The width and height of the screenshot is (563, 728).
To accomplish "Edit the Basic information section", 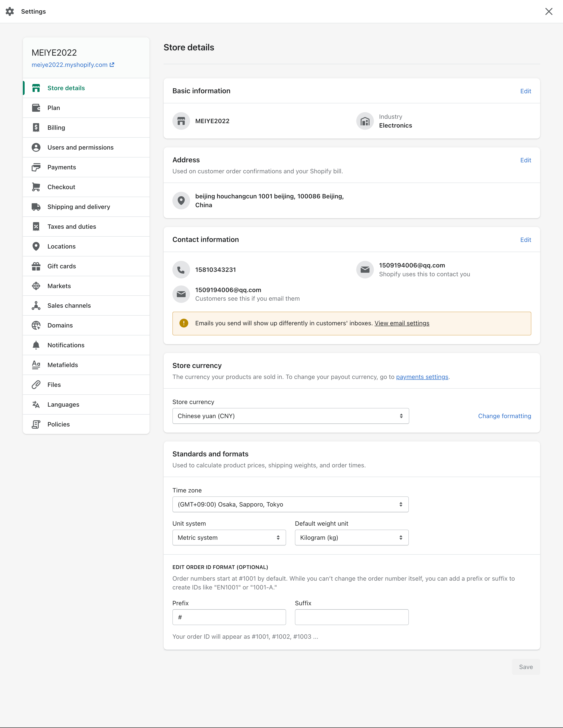I will click(x=525, y=91).
